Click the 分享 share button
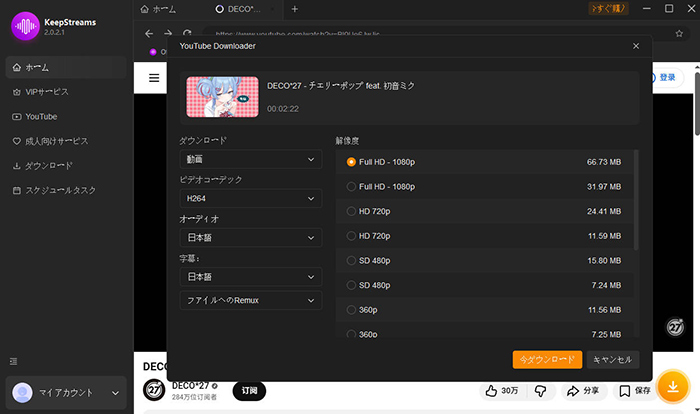 (x=583, y=391)
